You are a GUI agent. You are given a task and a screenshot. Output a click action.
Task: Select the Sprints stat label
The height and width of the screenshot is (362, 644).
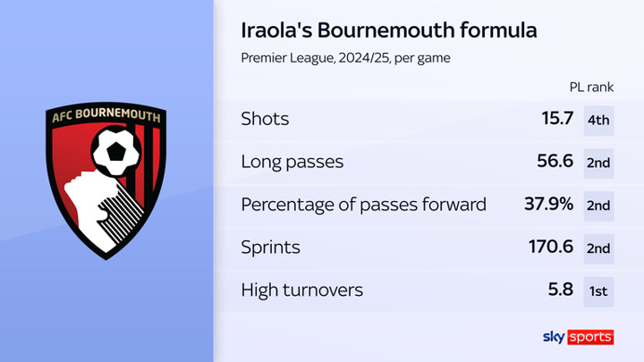coord(271,248)
